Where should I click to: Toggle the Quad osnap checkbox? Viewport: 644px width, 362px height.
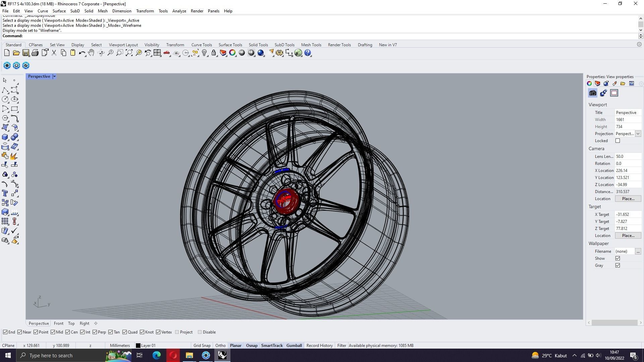pos(125,332)
